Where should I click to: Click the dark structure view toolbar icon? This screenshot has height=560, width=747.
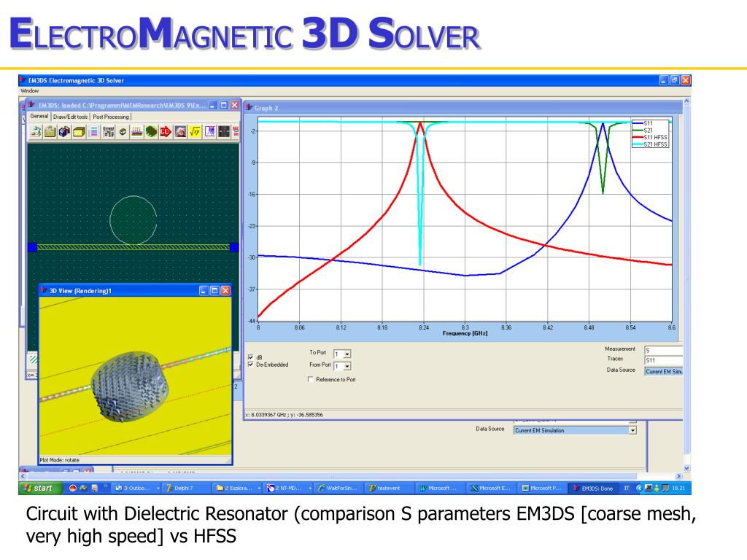(223, 132)
